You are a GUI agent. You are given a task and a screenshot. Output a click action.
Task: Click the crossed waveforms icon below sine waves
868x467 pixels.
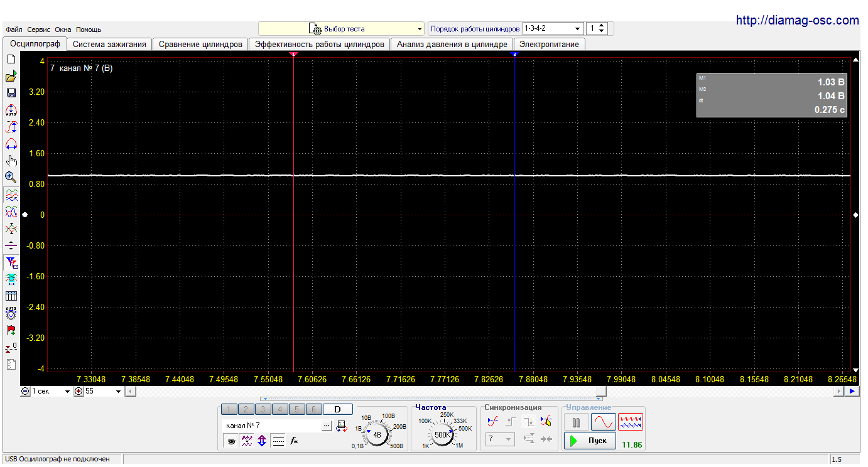click(x=11, y=228)
